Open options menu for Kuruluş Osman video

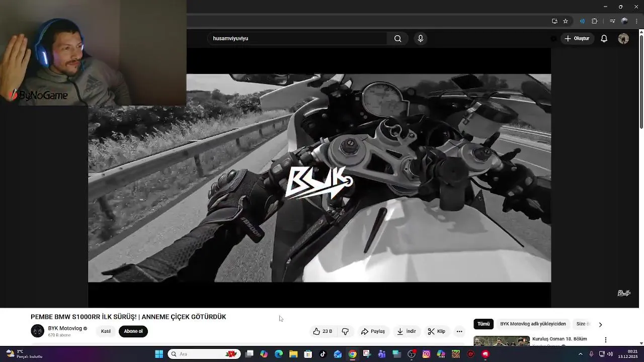(x=606, y=340)
